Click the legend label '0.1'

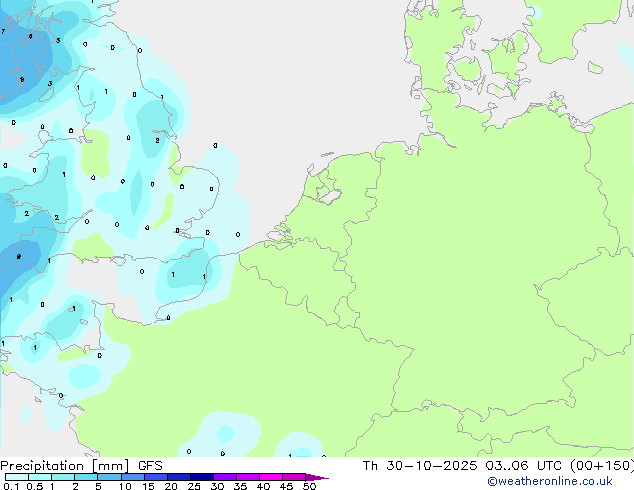point(11,486)
